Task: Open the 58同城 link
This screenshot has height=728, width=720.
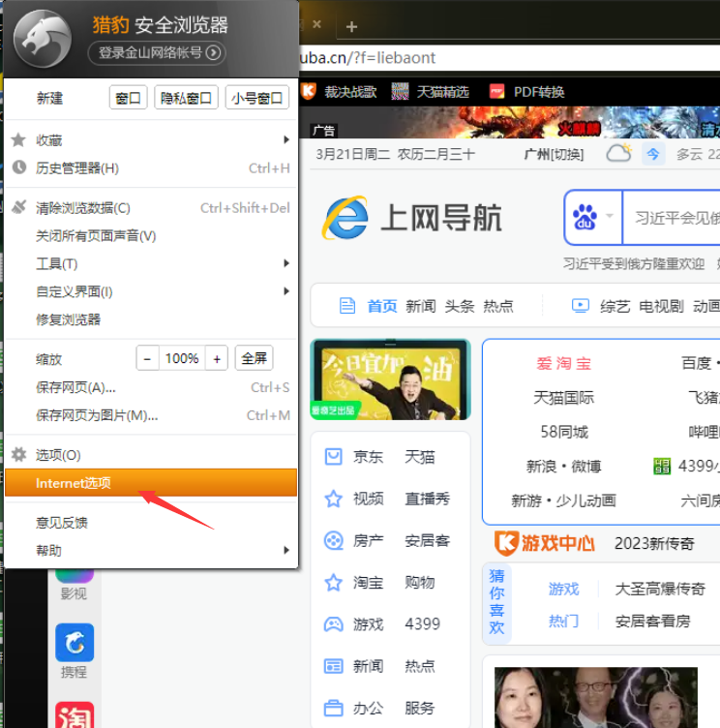Action: [x=564, y=432]
